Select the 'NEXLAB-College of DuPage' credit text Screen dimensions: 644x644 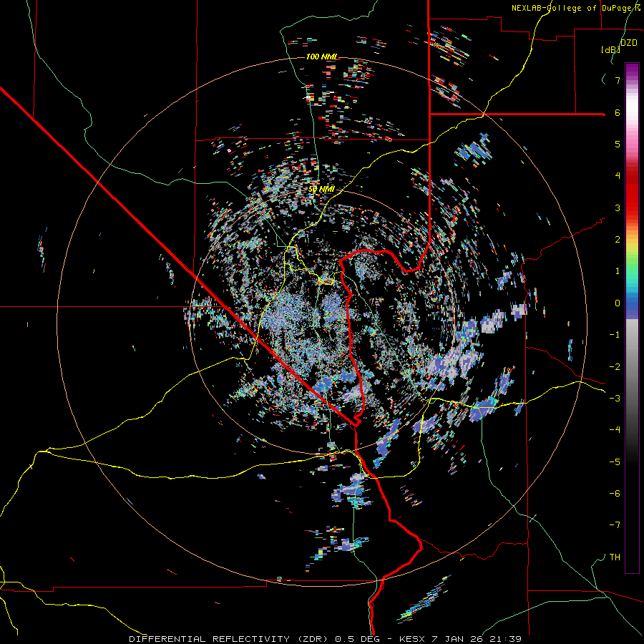click(574, 8)
